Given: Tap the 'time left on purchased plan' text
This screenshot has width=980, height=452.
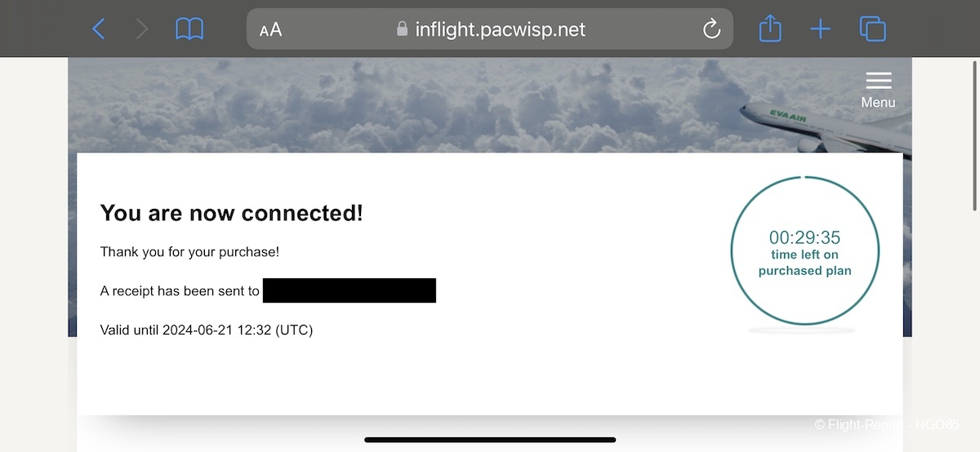Looking at the screenshot, I should pyautogui.click(x=804, y=263).
